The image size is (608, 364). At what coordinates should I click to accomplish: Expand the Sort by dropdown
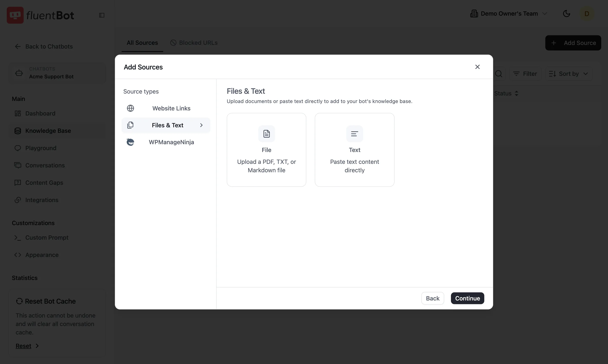pos(569,74)
